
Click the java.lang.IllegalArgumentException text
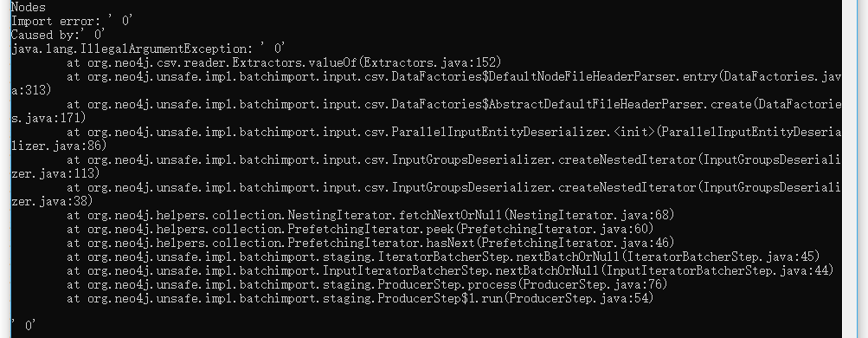(x=127, y=49)
